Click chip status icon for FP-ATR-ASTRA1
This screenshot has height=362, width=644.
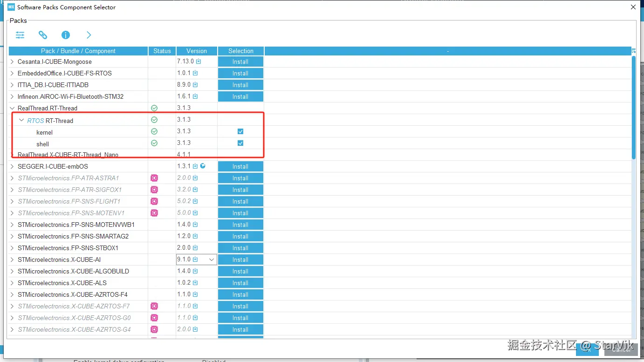click(x=154, y=178)
